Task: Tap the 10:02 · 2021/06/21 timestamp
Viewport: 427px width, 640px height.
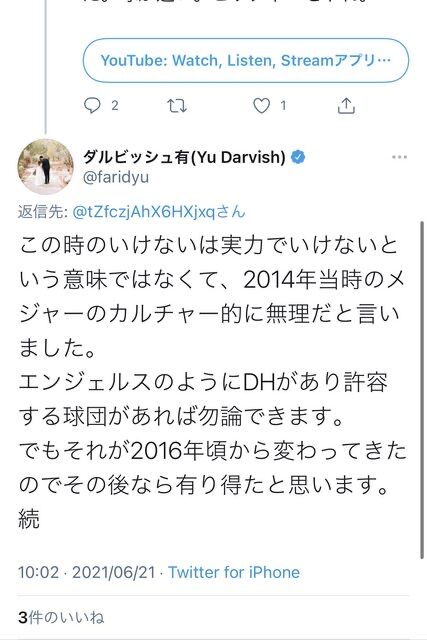Action: [x=86, y=572]
